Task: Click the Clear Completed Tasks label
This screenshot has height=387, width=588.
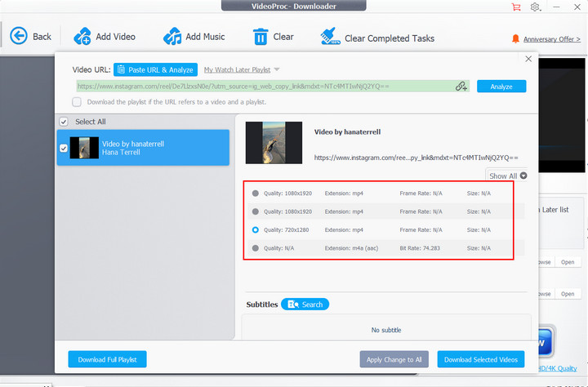Action: click(390, 38)
